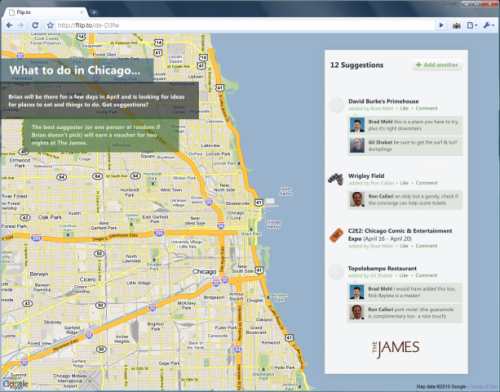Screen dimensions: 500x392
Task: Click the Cicero label on map
Action: (88, 279)
